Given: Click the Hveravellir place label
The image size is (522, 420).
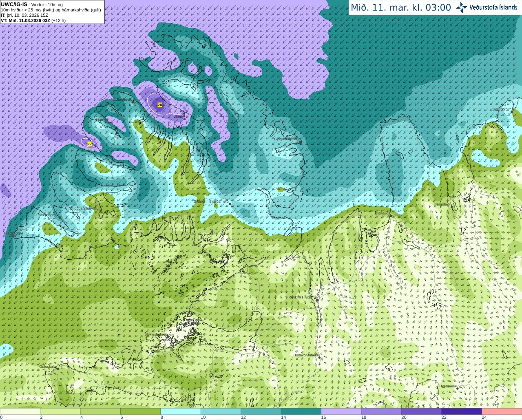Looking at the screenshot, I should click(x=448, y=386).
